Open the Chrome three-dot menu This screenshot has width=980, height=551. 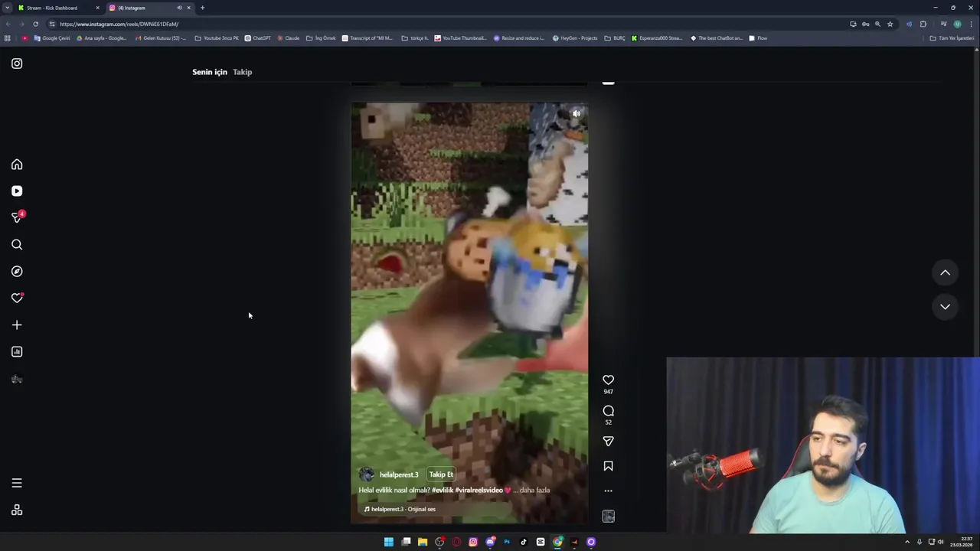click(x=971, y=24)
